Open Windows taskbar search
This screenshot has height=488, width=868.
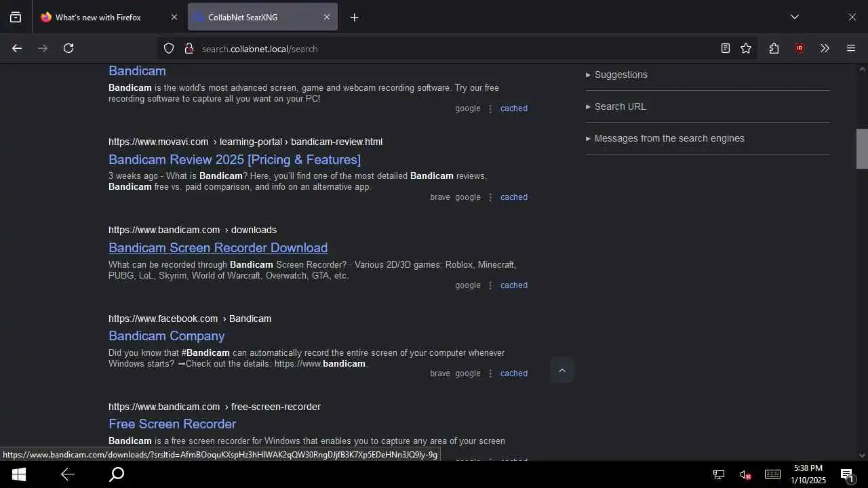[x=117, y=474]
